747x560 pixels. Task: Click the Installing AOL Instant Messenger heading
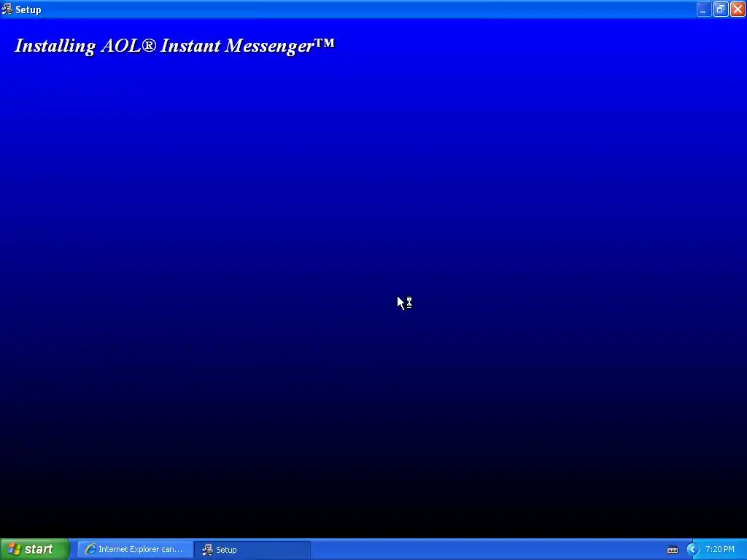tap(175, 46)
